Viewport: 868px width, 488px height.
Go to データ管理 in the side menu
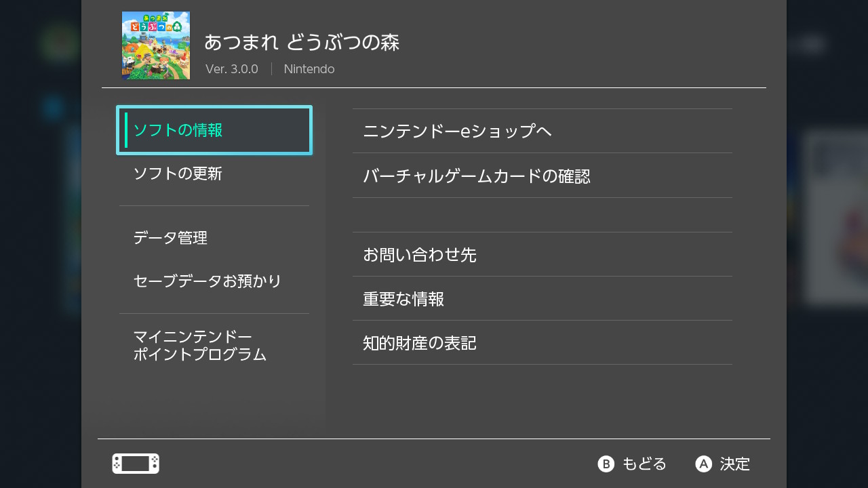(170, 238)
